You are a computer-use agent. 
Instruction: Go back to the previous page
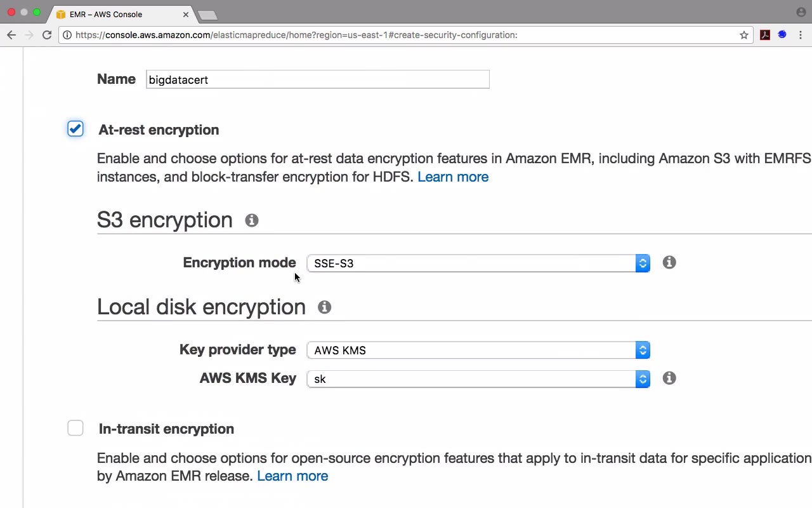click(x=11, y=35)
